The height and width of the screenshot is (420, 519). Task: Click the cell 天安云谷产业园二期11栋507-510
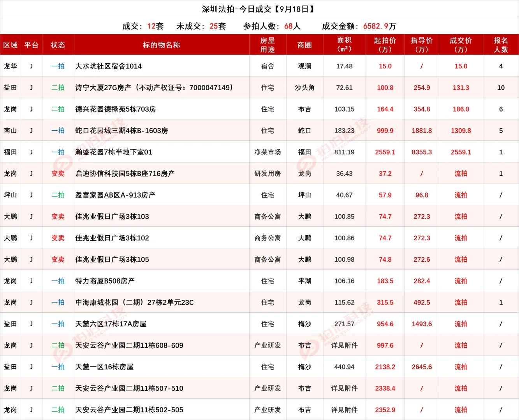click(162, 388)
